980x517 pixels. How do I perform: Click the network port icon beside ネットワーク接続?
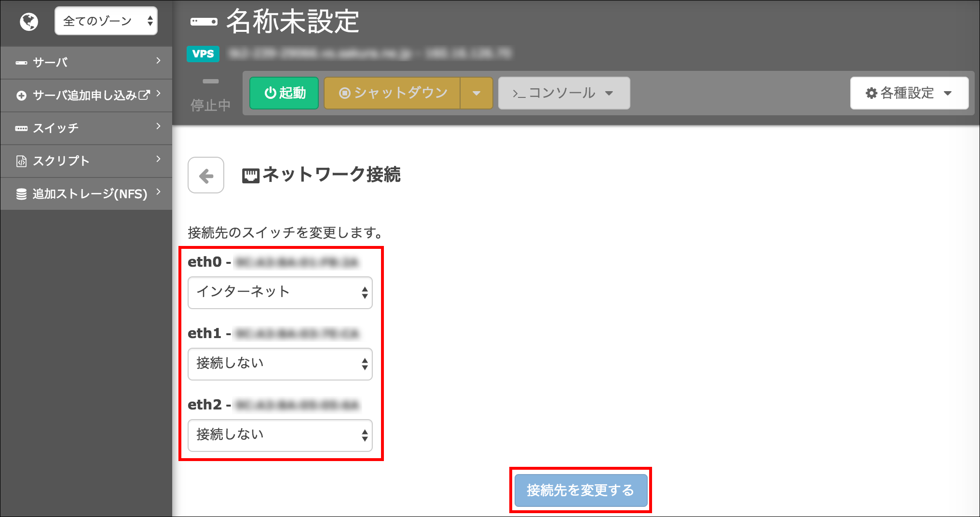coord(250,176)
